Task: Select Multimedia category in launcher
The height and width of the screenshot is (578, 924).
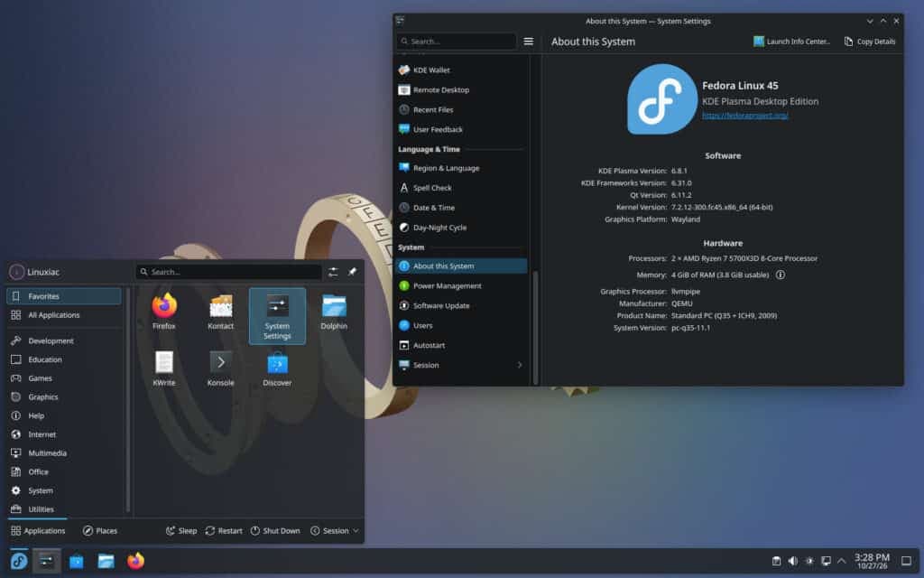Action: pos(64,453)
